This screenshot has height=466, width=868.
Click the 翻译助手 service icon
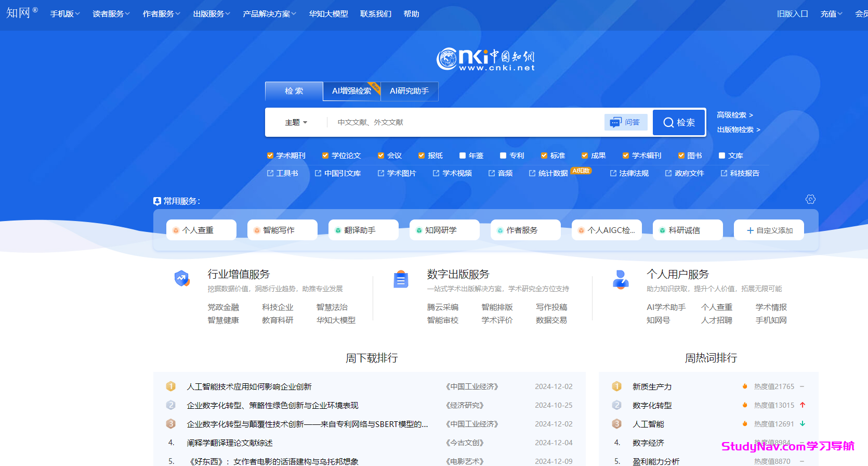tap(338, 230)
